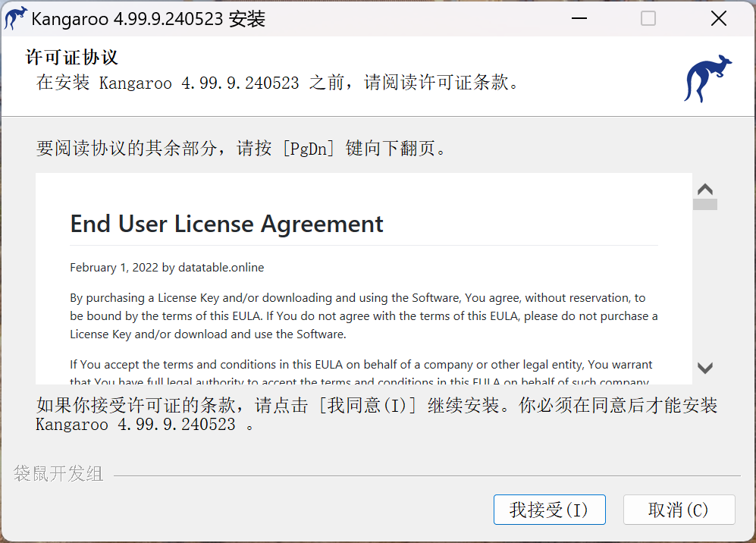Click the 如果你接受许可证的条款 instruction text below license box

click(x=377, y=414)
